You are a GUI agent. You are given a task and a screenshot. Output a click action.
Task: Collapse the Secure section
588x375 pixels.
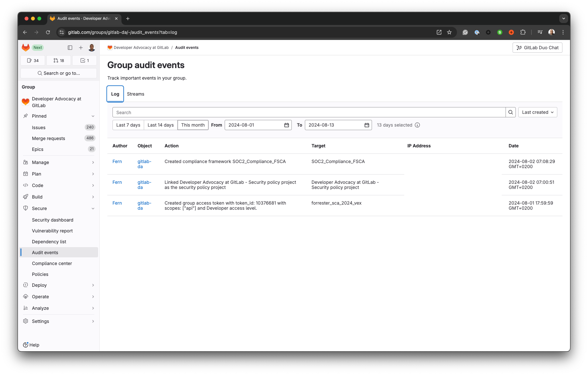click(93, 208)
